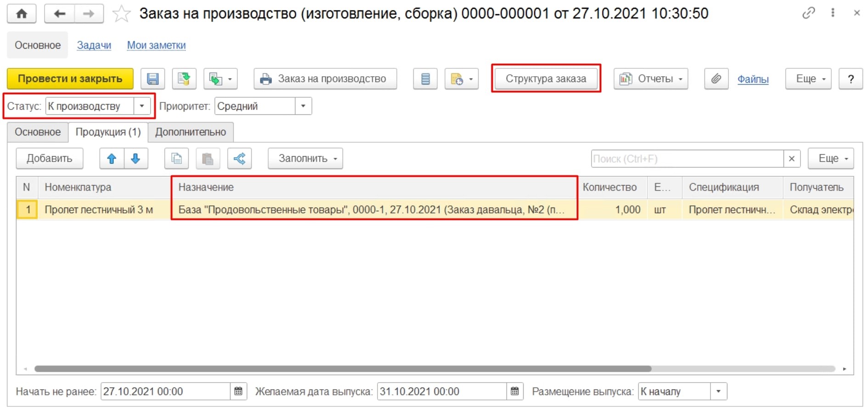The width and height of the screenshot is (868, 411).
Task: Print Заказ на производство
Action: pos(325,79)
